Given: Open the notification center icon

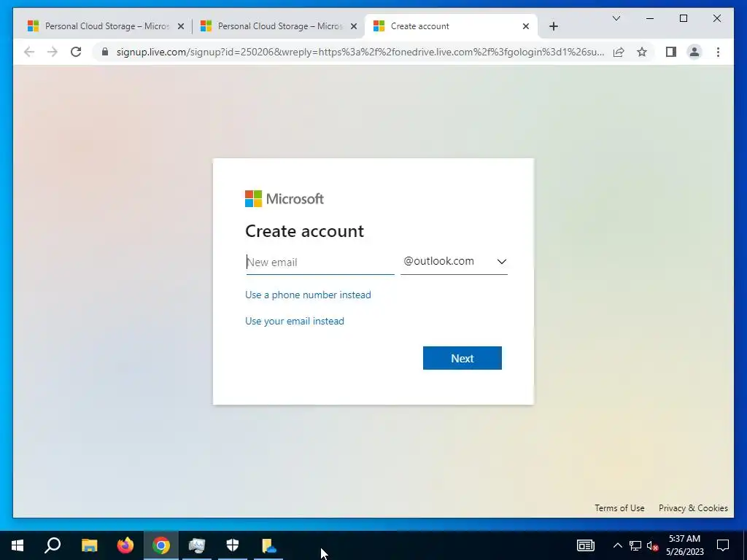Looking at the screenshot, I should (x=723, y=545).
